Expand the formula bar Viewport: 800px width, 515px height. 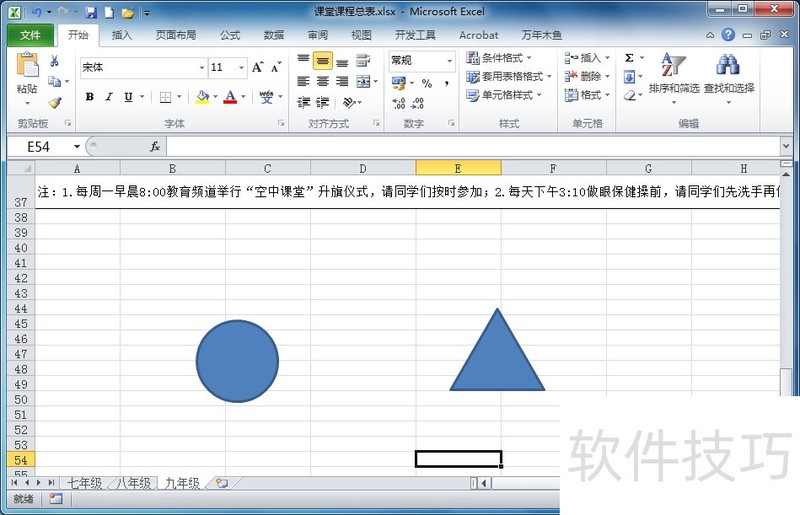(786, 147)
